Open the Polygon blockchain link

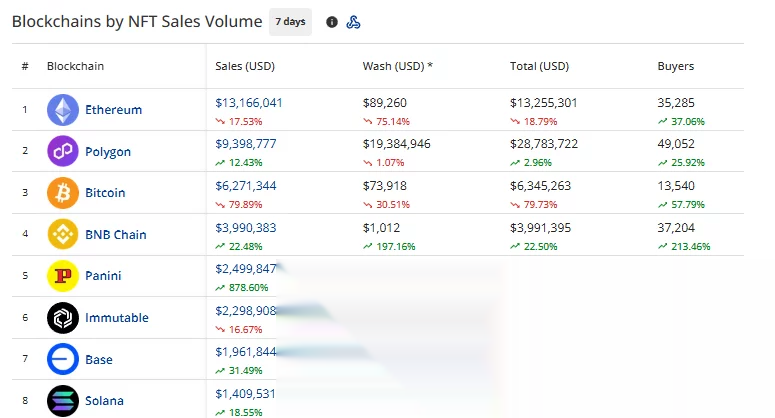108,152
